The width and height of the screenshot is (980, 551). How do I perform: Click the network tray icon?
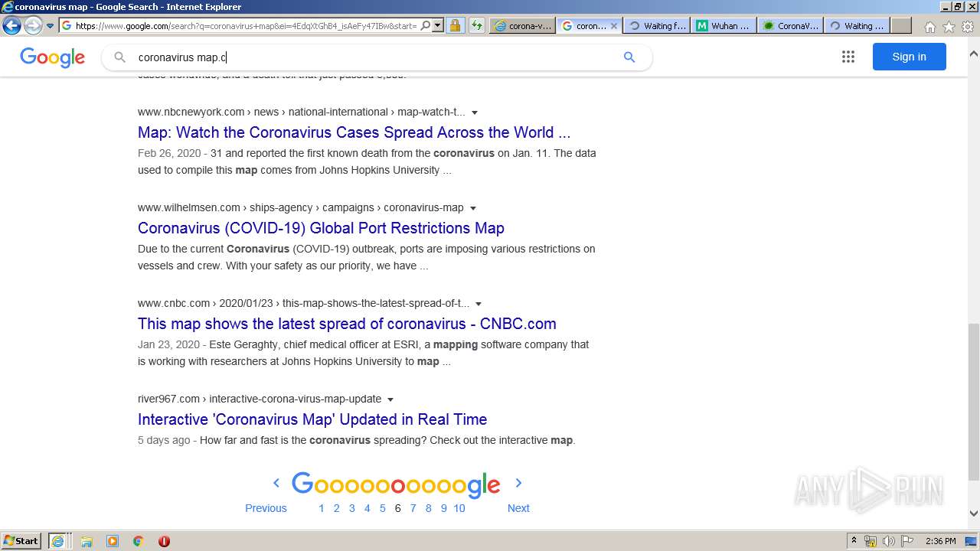click(x=871, y=541)
